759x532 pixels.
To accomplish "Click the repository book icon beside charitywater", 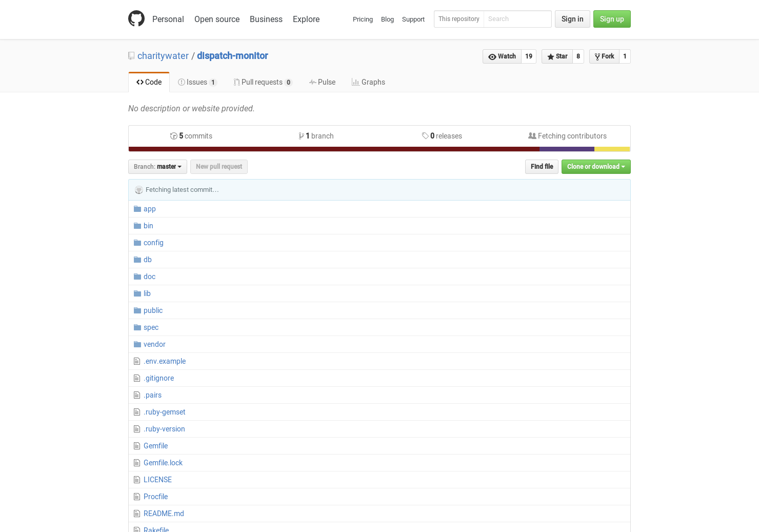I will tap(131, 56).
